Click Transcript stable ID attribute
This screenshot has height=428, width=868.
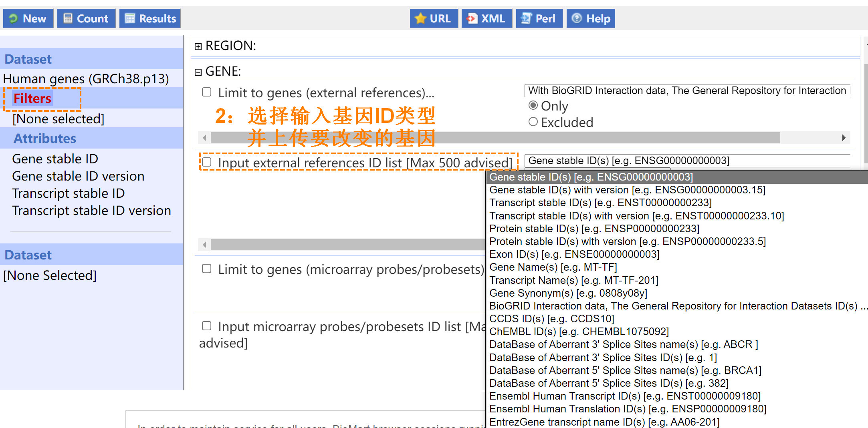[x=69, y=193]
